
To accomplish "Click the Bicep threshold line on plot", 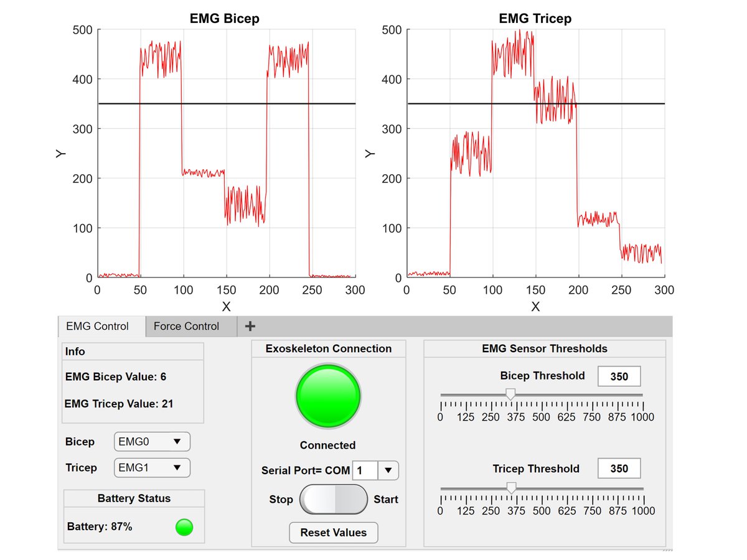I will [227, 104].
